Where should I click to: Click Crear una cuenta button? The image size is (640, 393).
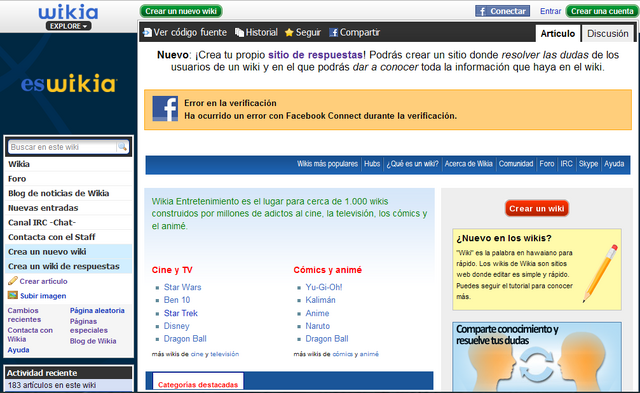pos(602,11)
